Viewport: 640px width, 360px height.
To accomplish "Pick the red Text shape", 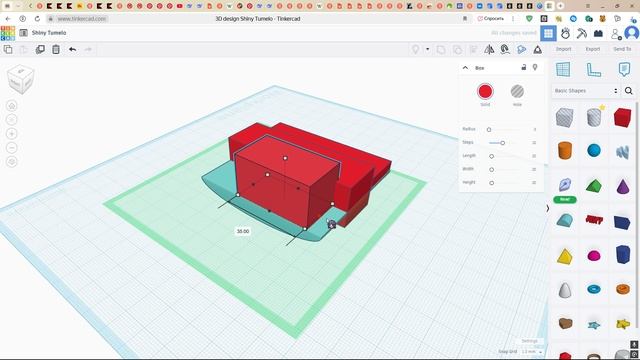I will click(594, 220).
